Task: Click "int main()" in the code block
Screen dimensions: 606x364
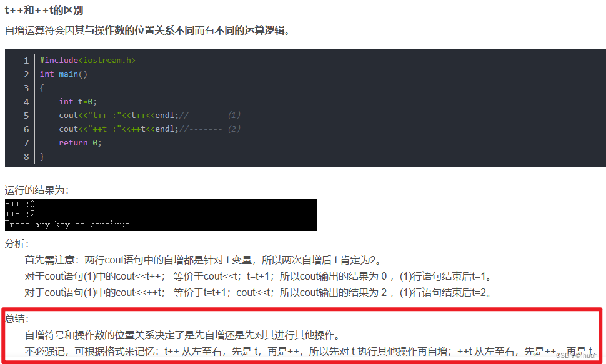Action: tap(64, 74)
